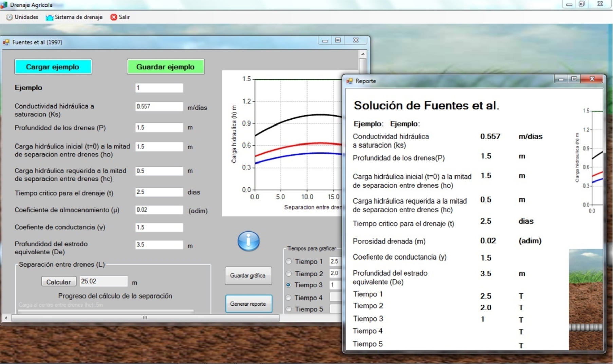The image size is (613, 364).
Task: Choose the Tiempo 4 radio option
Action: tap(289, 298)
